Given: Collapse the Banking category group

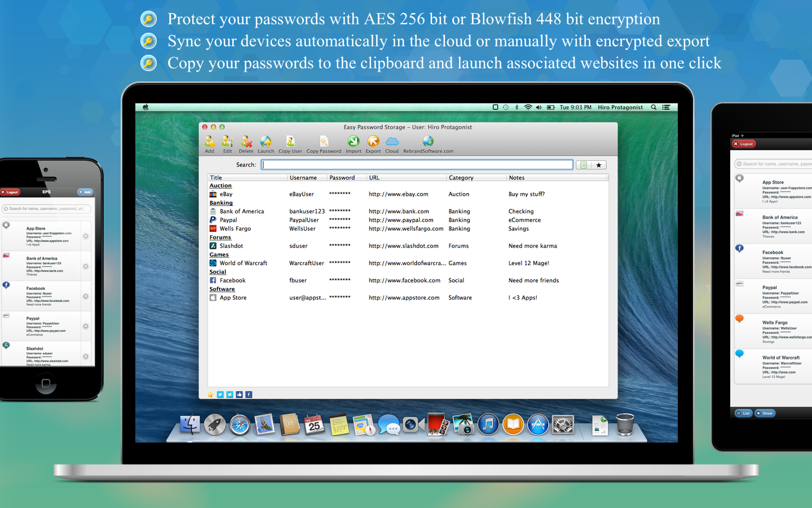Looking at the screenshot, I should pos(220,203).
